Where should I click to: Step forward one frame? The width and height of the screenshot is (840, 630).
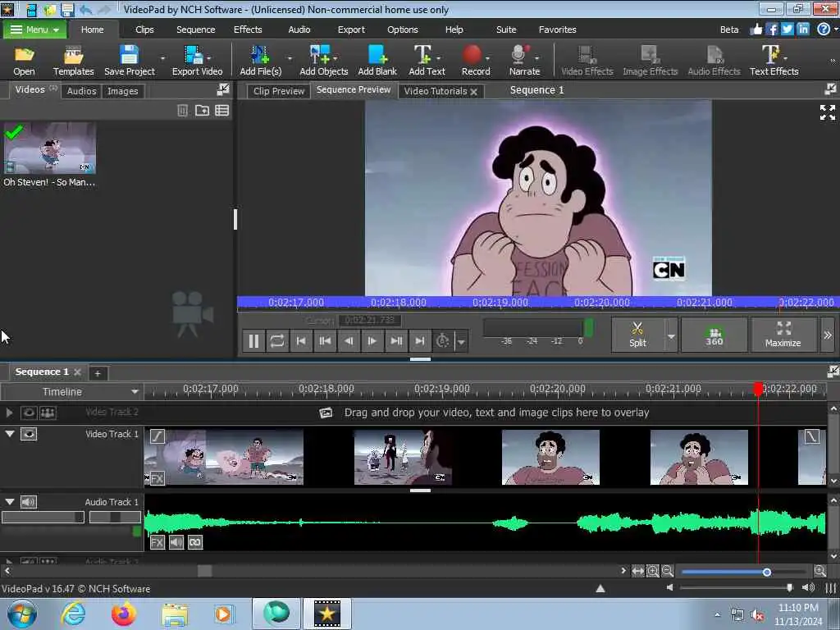(372, 340)
